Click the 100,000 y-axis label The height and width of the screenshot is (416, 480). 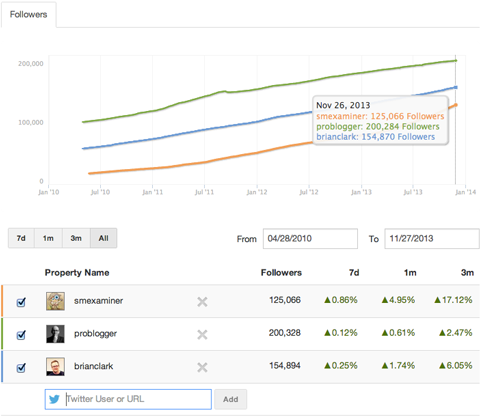pos(31,123)
